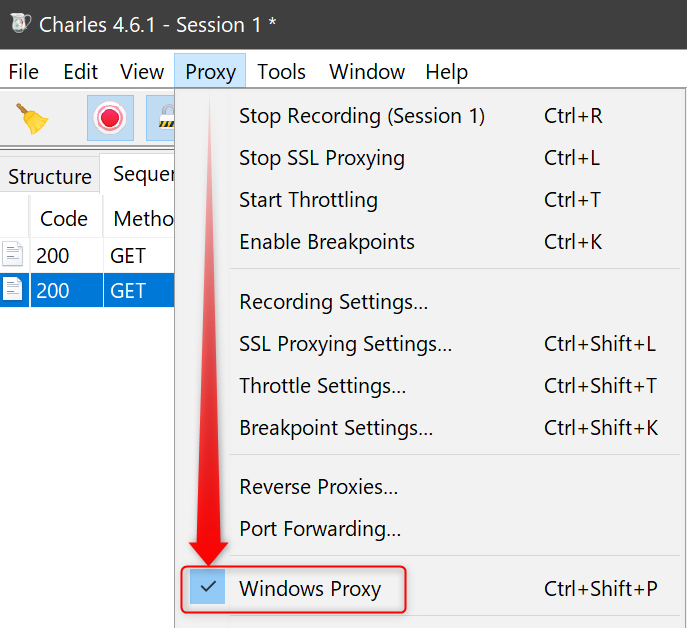Image resolution: width=687 pixels, height=628 pixels.
Task: Switch to the Structure tab
Action: point(50,177)
